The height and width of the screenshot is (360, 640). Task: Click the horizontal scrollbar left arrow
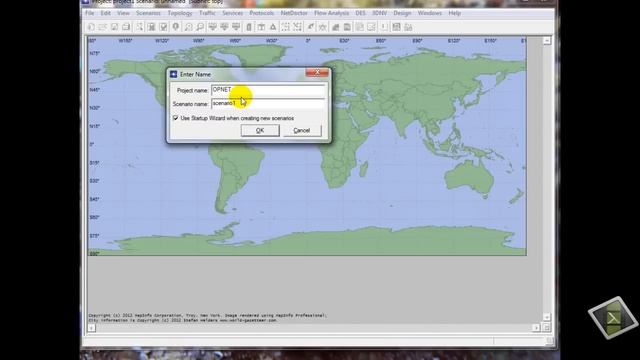(91, 327)
